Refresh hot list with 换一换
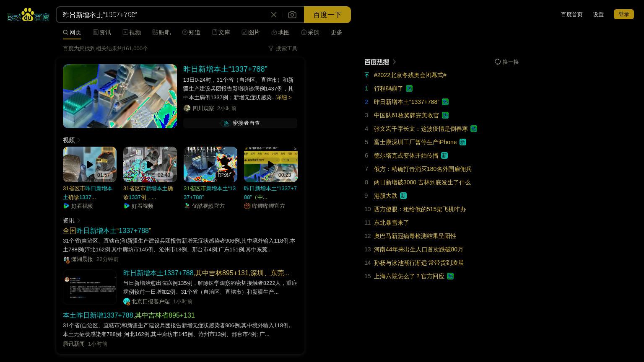644x362 pixels. click(507, 62)
